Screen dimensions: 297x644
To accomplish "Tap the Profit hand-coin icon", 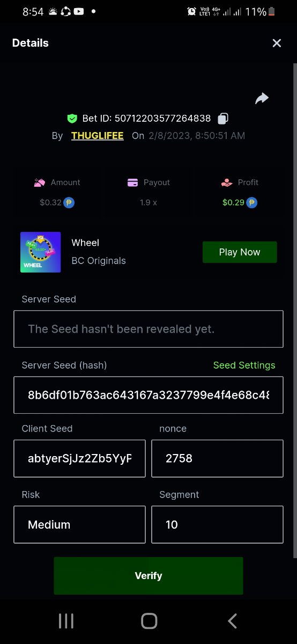I will 227,182.
